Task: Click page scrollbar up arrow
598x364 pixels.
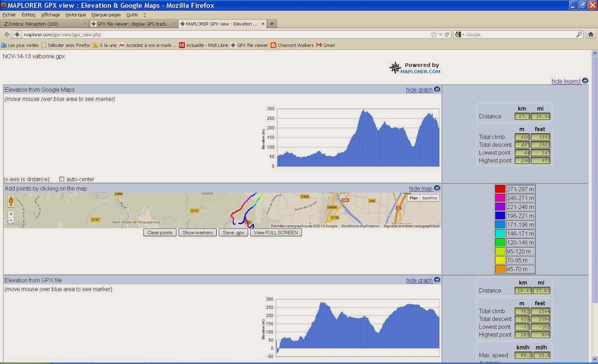Action: click(595, 53)
